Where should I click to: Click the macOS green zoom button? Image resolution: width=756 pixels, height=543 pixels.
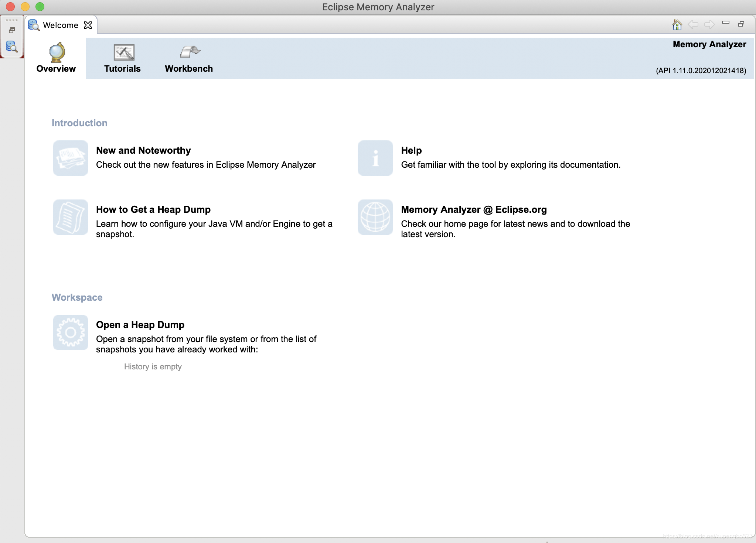pos(40,7)
